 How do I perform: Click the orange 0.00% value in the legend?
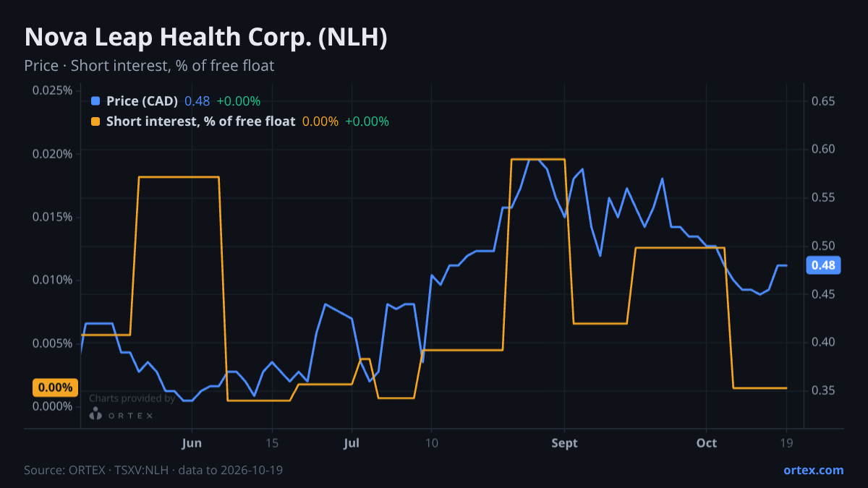pos(320,121)
